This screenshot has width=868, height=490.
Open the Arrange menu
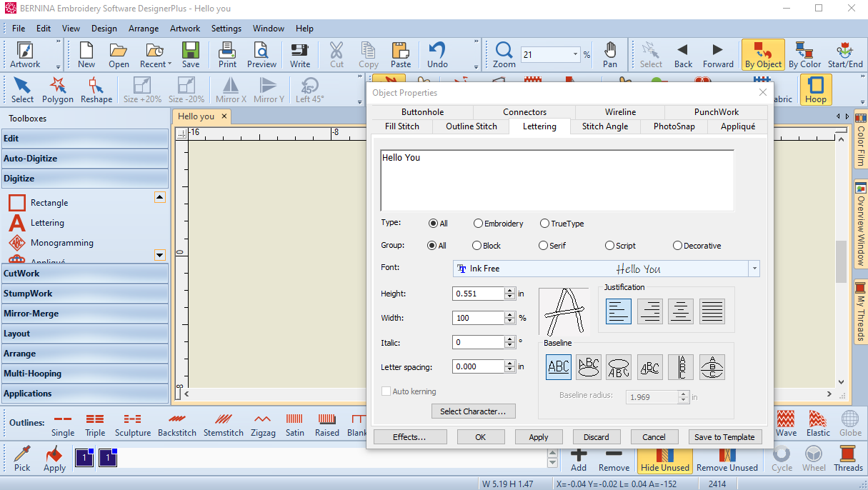click(x=144, y=29)
